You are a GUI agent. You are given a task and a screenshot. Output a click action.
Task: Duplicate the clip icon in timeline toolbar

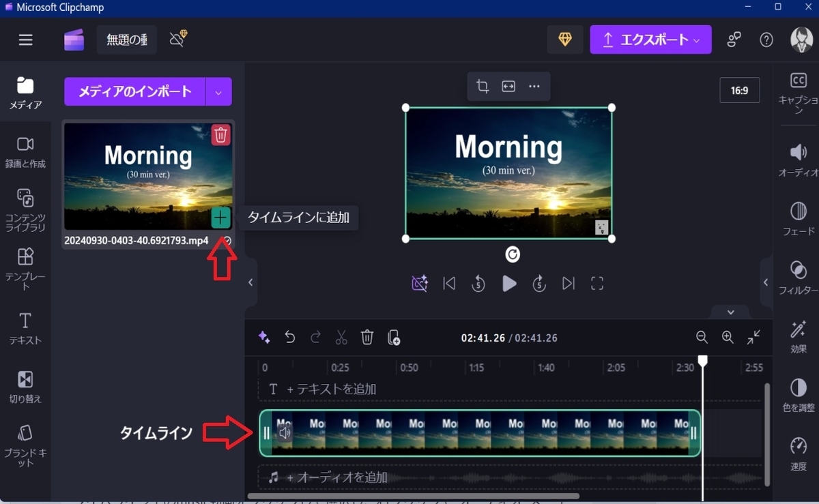[x=393, y=337]
